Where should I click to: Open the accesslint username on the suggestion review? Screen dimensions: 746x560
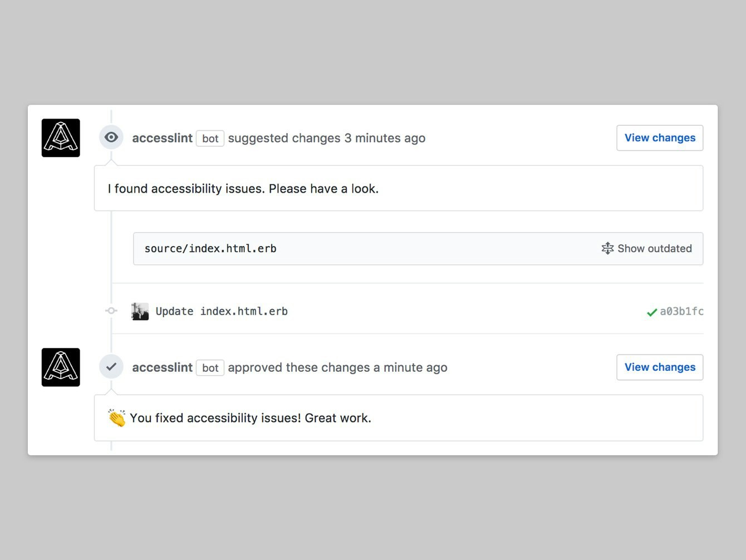[162, 137]
